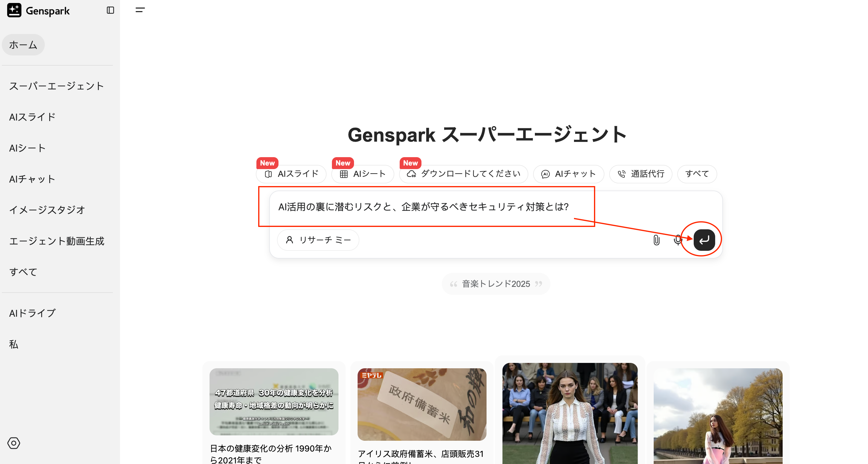The width and height of the screenshot is (868, 464).
Task: Open イメージスタジオ in the sidebar
Action: pos(47,210)
